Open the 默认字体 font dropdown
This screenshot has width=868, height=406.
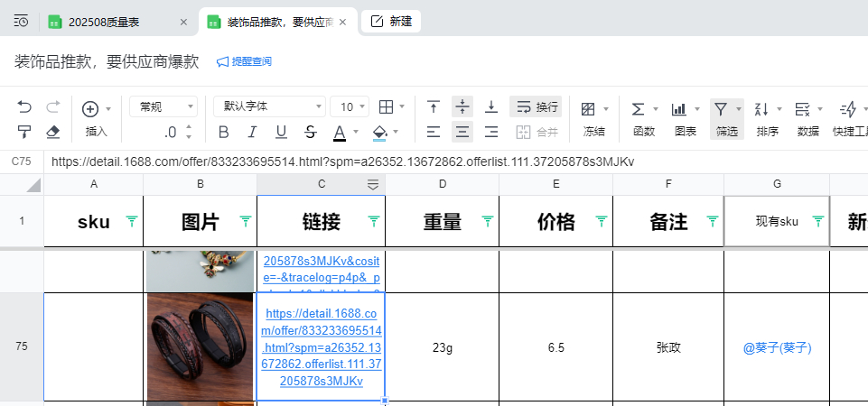269,106
